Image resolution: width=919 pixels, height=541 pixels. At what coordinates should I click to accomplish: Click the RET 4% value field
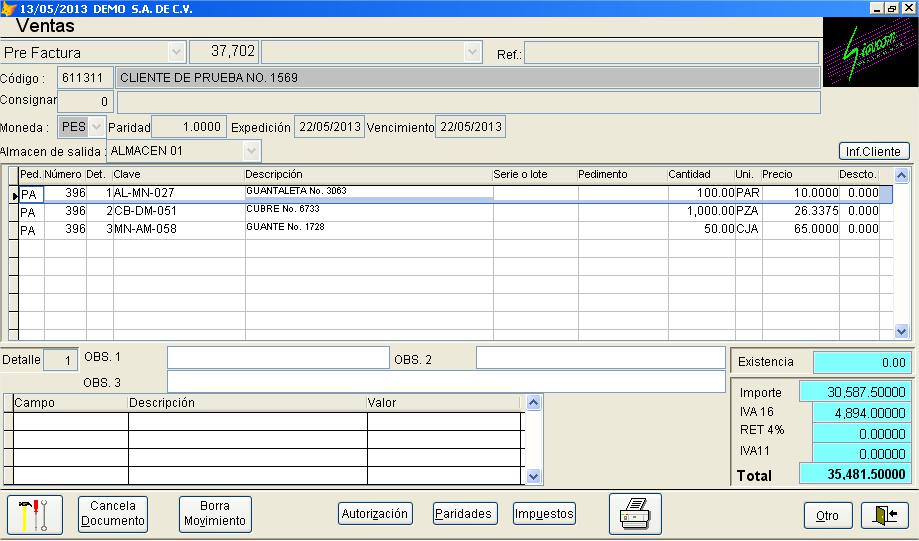click(x=863, y=434)
